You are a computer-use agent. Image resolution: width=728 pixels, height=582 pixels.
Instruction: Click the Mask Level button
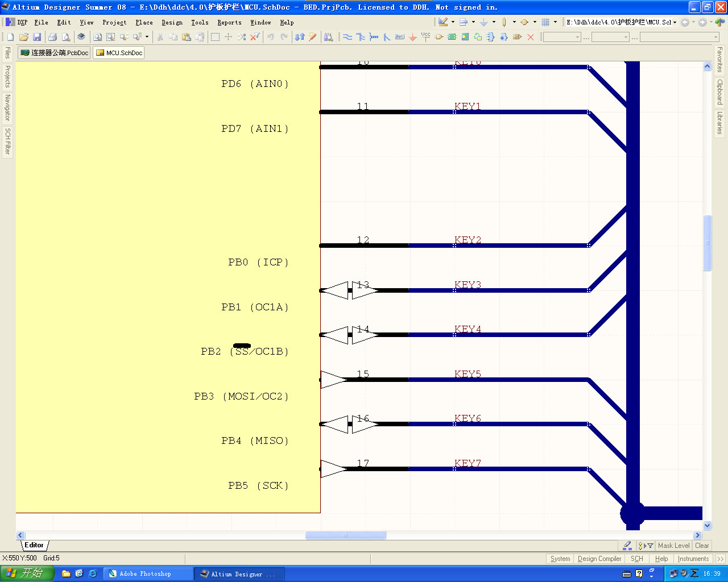[x=673, y=546]
